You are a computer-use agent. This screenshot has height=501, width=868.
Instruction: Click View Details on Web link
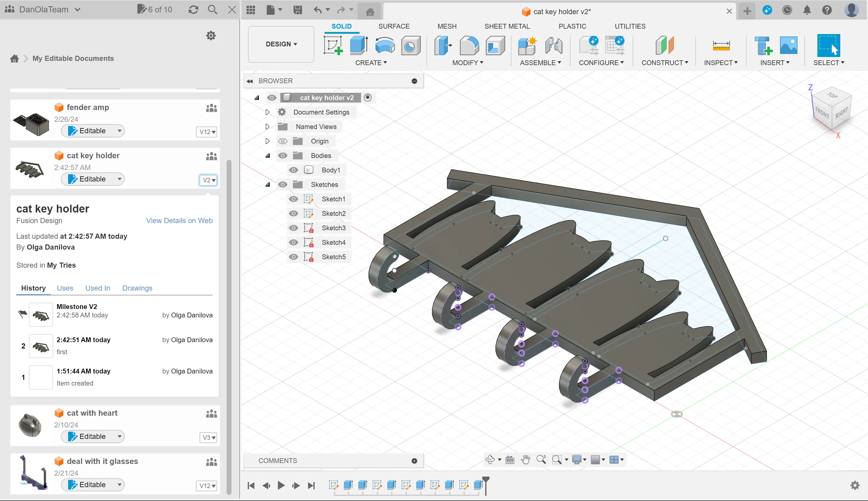click(179, 221)
